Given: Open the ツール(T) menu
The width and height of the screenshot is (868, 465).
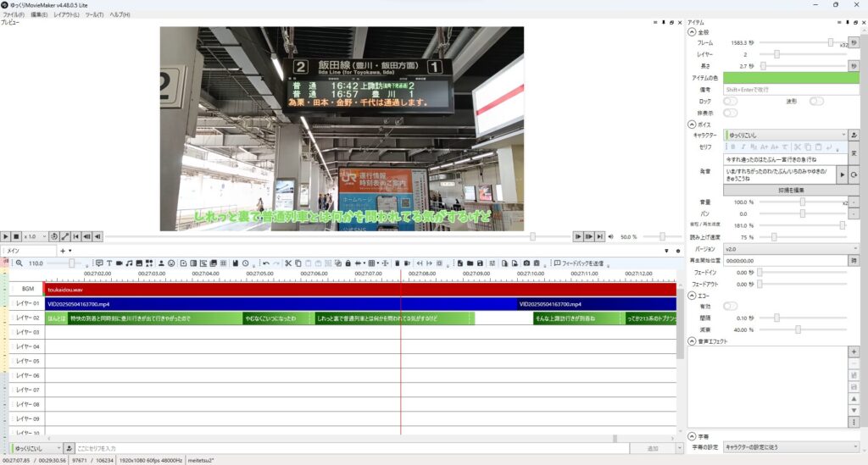Looking at the screenshot, I should (x=94, y=14).
